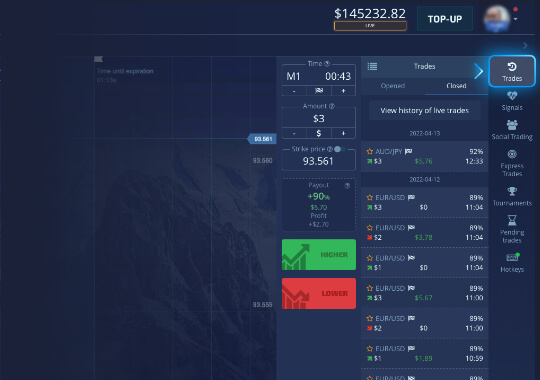
Task: Switch to the Opened trades tab
Action: coord(393,86)
